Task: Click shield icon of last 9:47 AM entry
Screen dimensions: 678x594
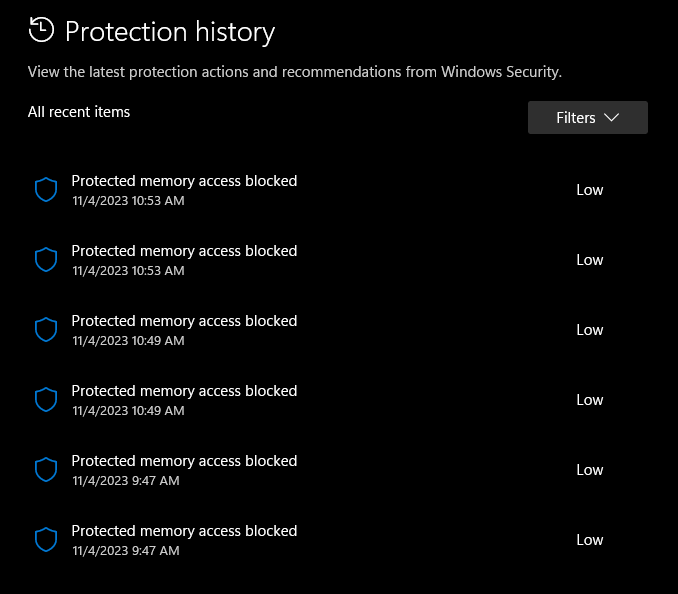Action: point(46,540)
